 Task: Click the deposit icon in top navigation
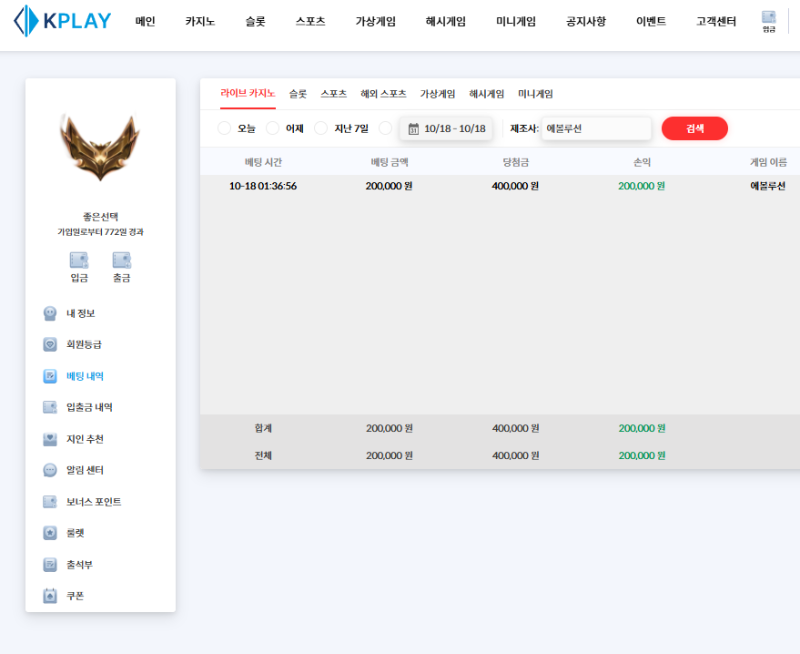[768, 18]
